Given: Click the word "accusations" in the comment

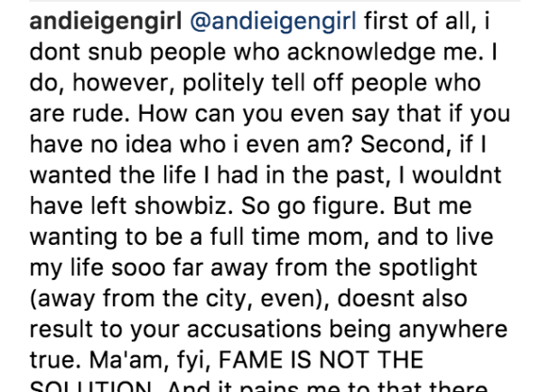Looking at the screenshot, I should coord(254,330).
